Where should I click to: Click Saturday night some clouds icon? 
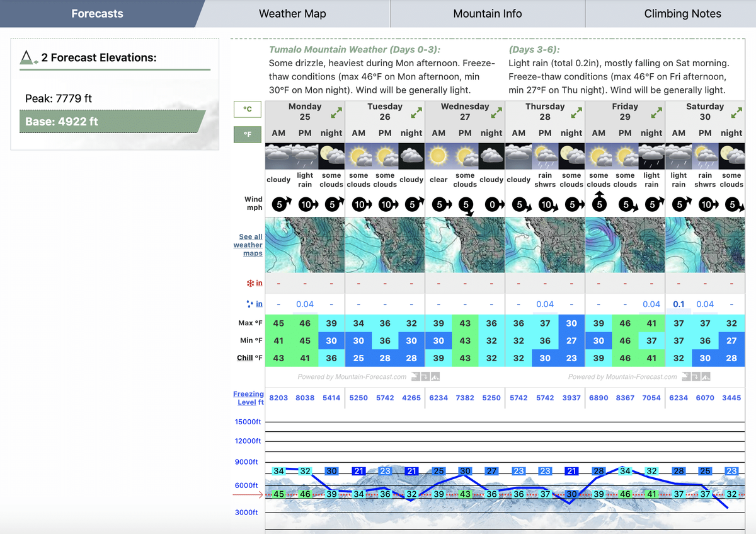731,156
